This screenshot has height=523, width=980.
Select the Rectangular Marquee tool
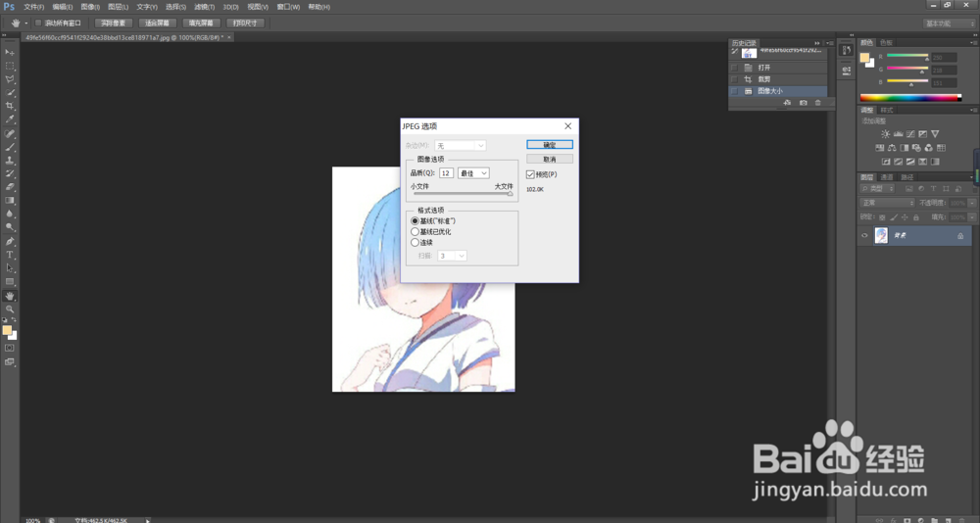pyautogui.click(x=10, y=66)
